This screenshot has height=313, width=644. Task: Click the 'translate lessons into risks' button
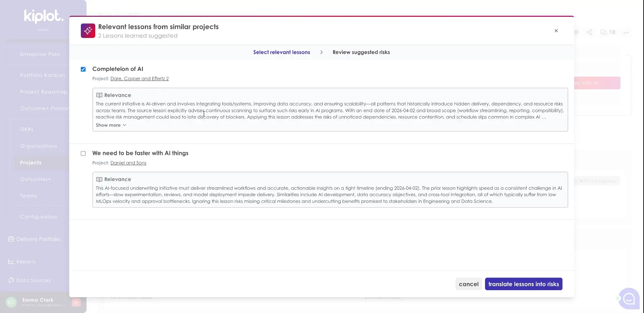click(x=523, y=284)
